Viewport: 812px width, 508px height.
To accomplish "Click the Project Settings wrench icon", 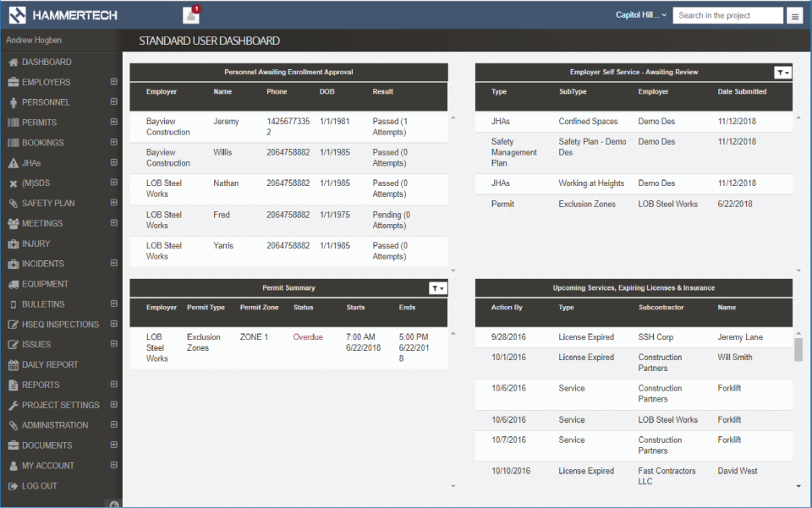I will [14, 405].
